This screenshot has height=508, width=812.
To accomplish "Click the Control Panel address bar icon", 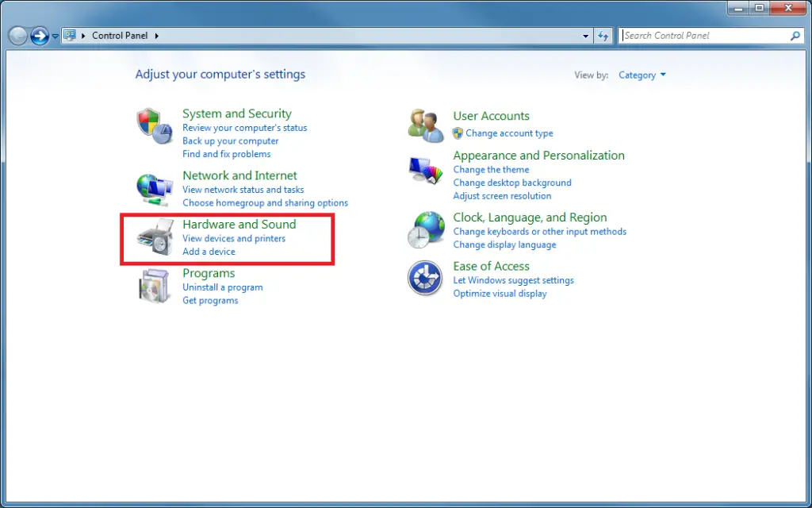I will click(70, 35).
